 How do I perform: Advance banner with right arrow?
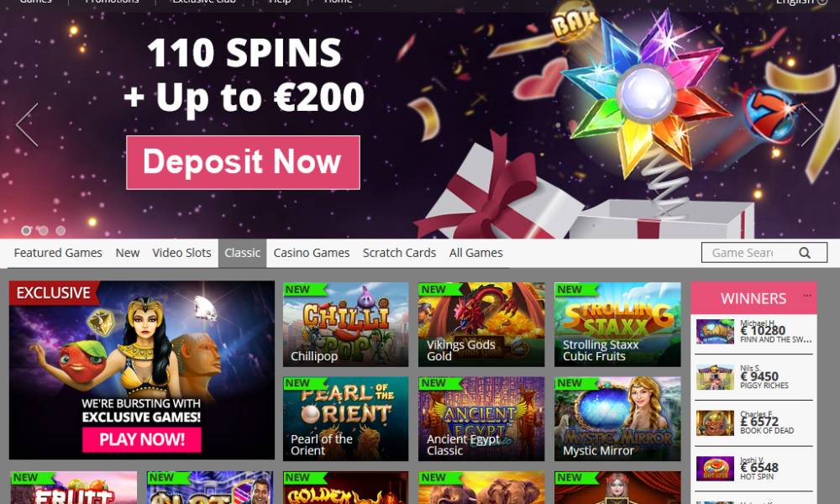click(x=811, y=125)
